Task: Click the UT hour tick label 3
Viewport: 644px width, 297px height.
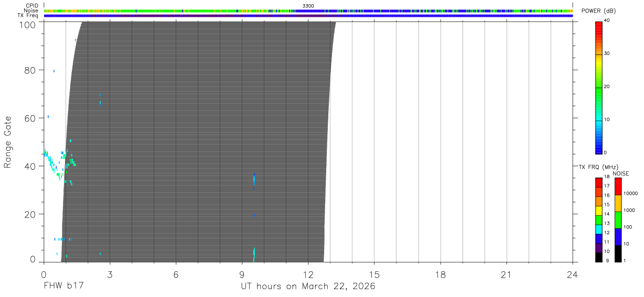Action: (x=110, y=274)
